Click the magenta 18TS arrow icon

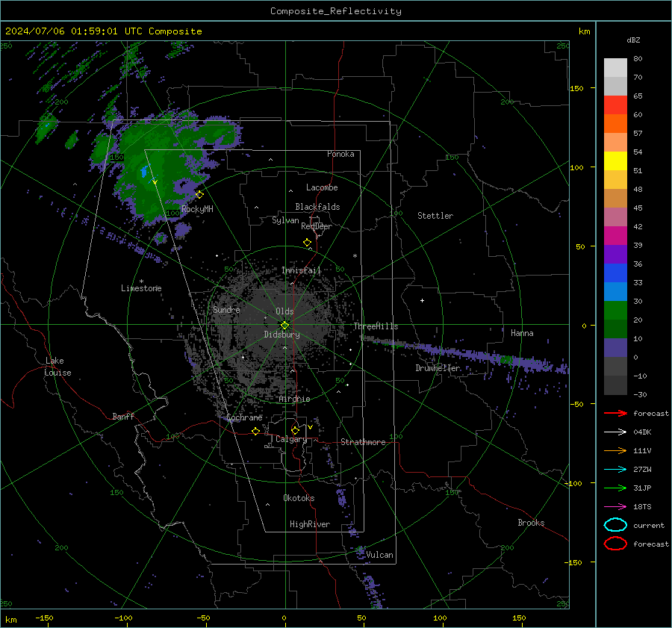[615, 507]
